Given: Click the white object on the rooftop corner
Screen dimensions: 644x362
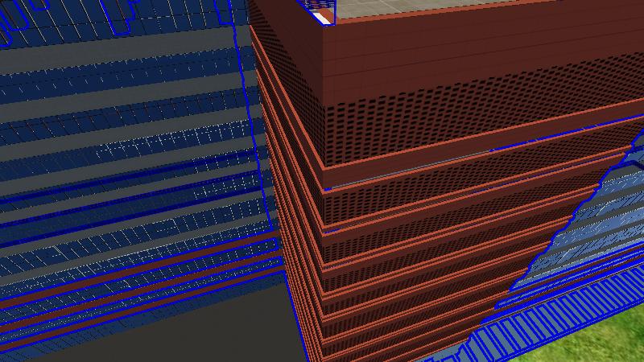Looking at the screenshot, I should tap(321, 18).
